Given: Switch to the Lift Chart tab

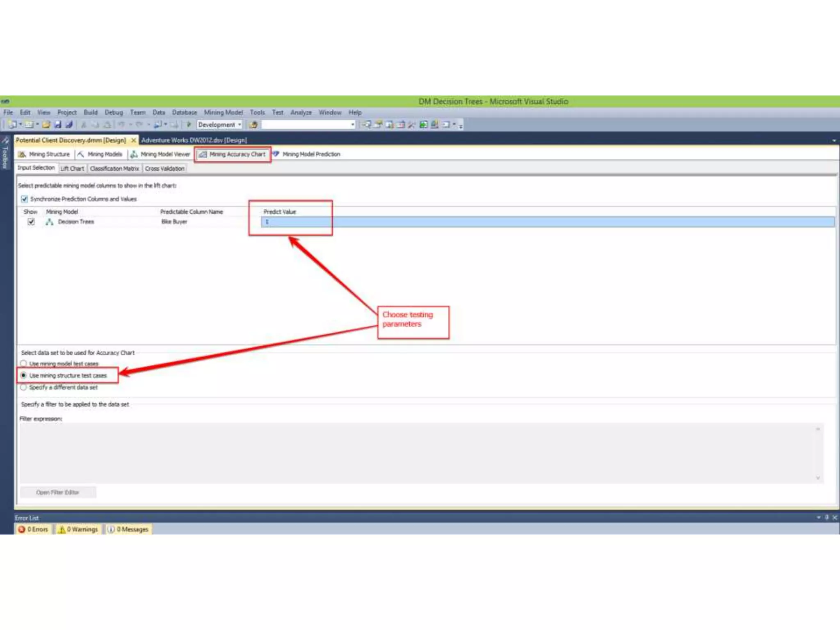Looking at the screenshot, I should [x=72, y=169].
